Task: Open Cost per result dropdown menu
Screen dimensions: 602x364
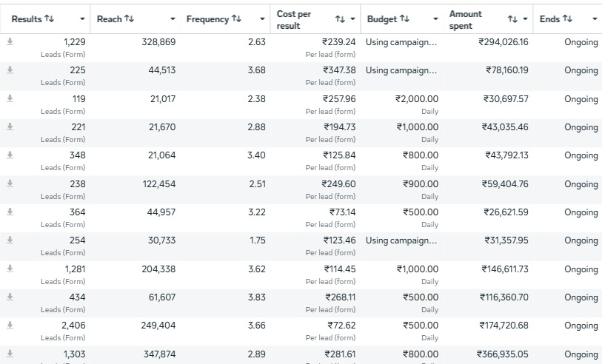Action: point(352,18)
